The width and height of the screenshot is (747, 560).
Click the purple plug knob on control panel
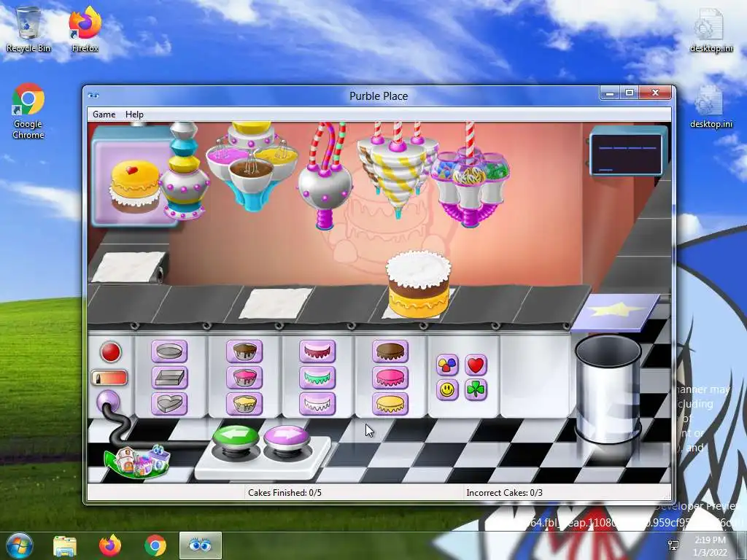(x=108, y=402)
